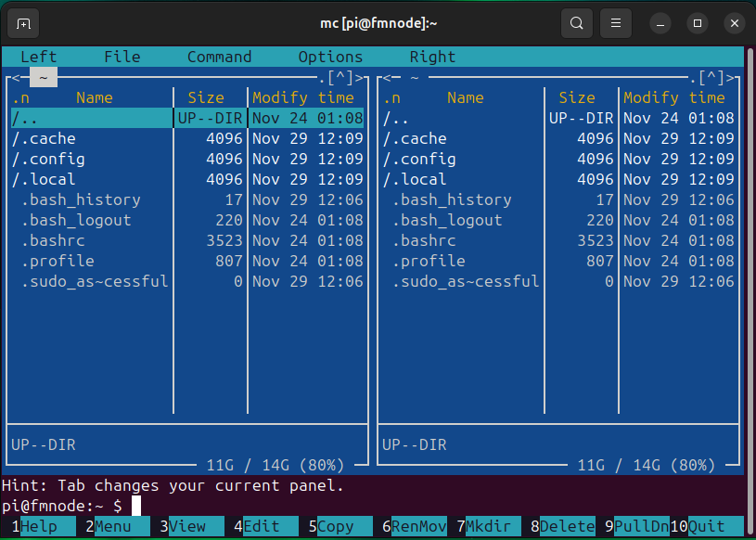Toggle sorting by the Size column header
This screenshot has width=756, height=540.
(206, 96)
